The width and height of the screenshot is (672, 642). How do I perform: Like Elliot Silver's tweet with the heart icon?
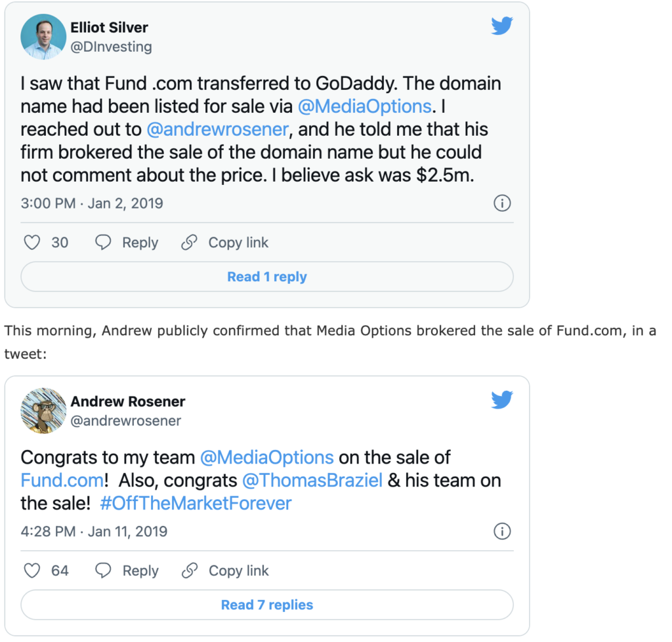pyautogui.click(x=32, y=243)
